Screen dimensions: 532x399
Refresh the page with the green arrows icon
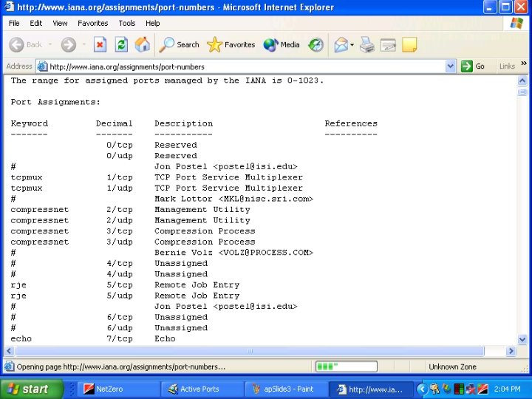121,45
